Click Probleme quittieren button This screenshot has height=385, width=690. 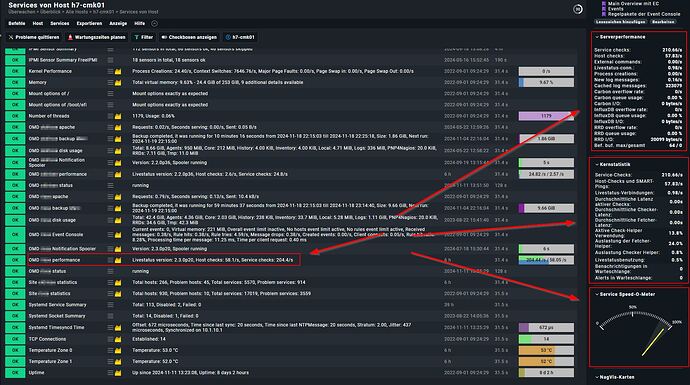click(34, 37)
